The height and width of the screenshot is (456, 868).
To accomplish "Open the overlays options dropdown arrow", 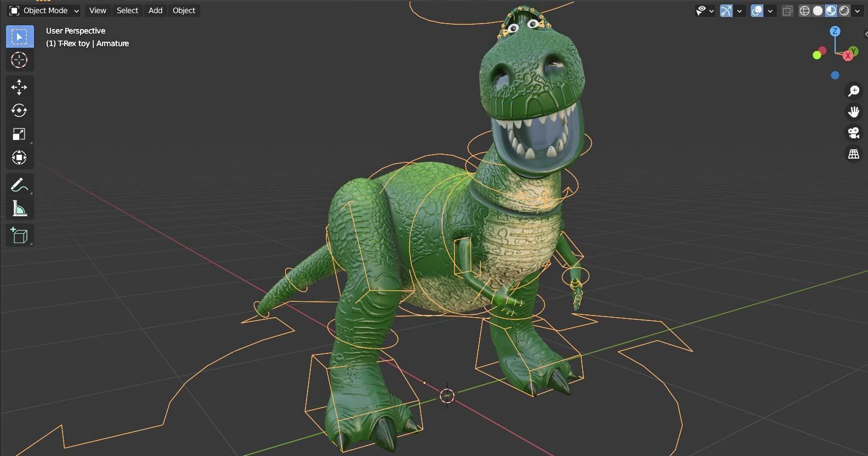I will tap(770, 11).
